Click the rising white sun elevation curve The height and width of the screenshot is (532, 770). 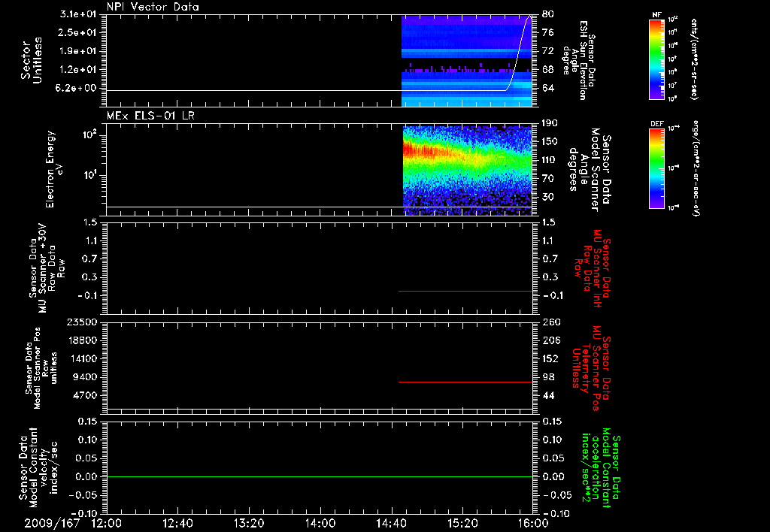[x=519, y=53]
